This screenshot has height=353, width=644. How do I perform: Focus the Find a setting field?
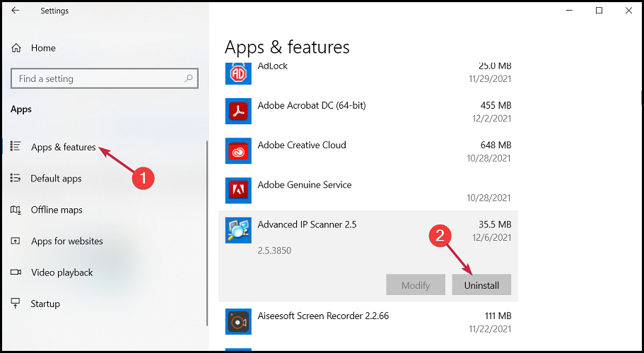tap(105, 78)
